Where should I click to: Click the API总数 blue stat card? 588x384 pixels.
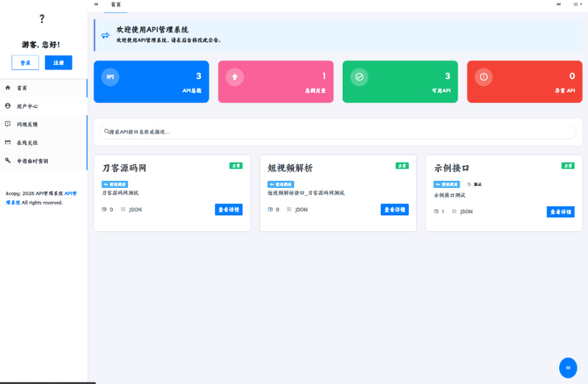click(x=152, y=82)
